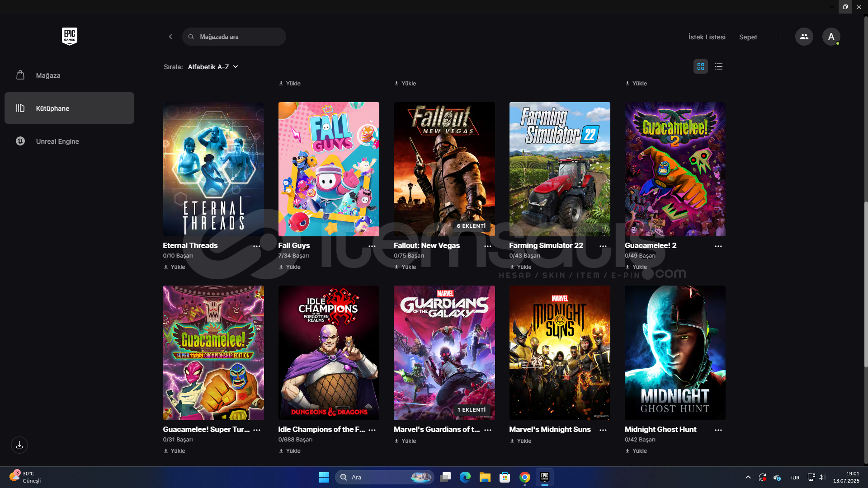Open the options menu for Guacamelee! 2
This screenshot has width=868, height=488.
coord(718,246)
